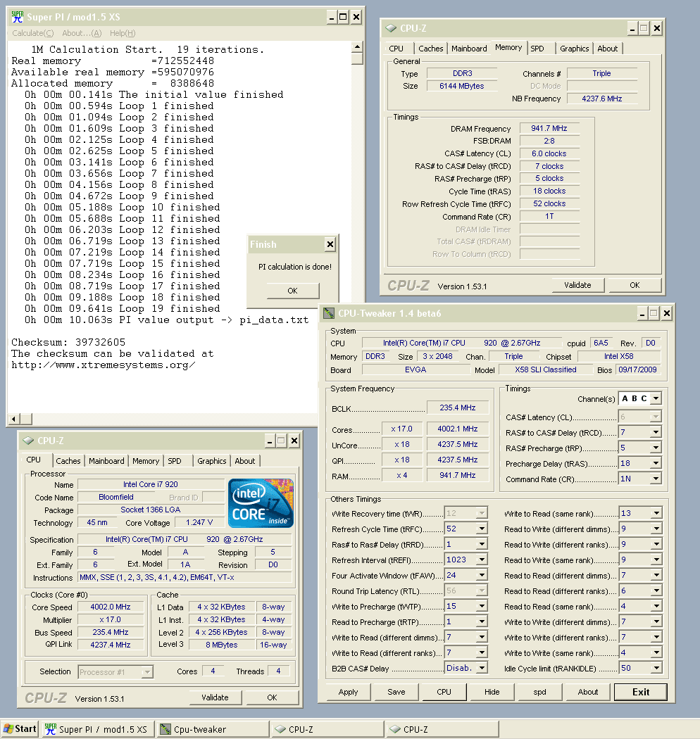700x739 pixels.
Task: Open the Refresh Interval (tREFI) dropdown
Action: [482, 560]
